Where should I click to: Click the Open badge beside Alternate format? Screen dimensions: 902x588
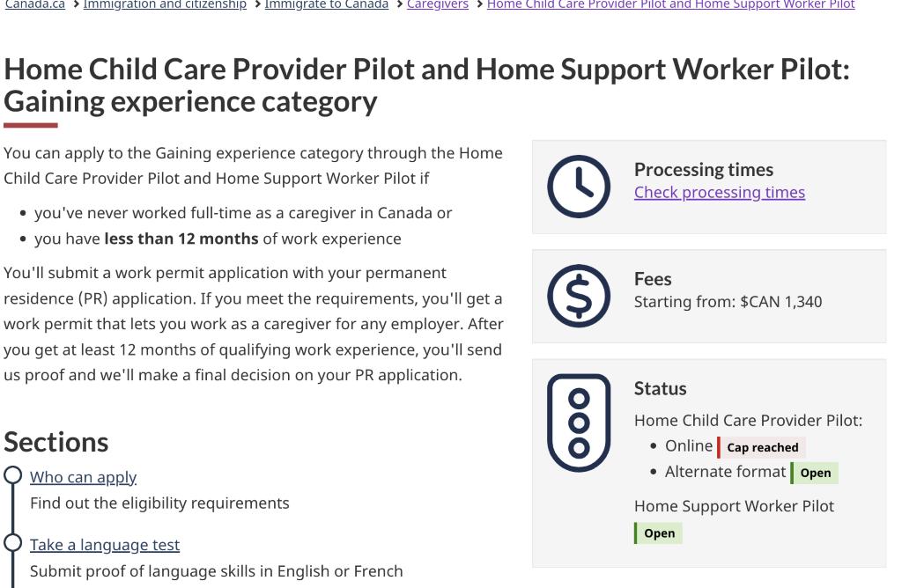point(815,473)
